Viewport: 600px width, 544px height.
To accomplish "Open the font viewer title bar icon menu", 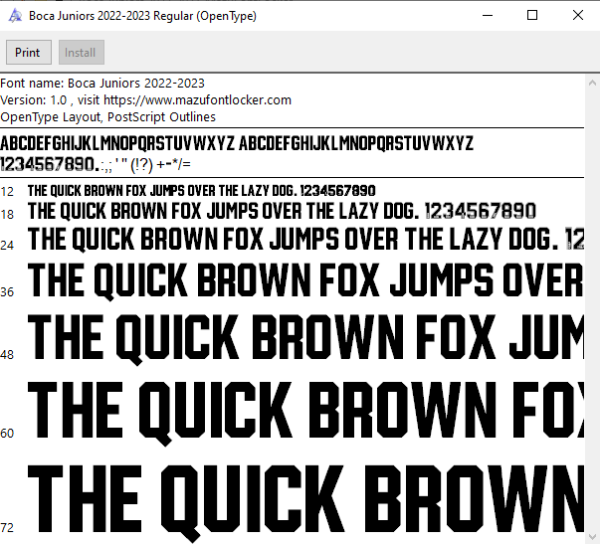I will 15,16.
